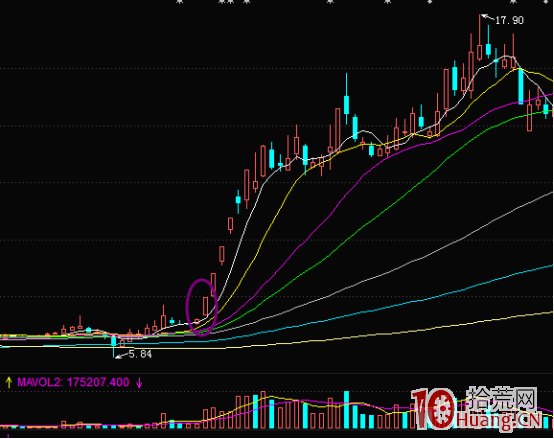Click the tallest cyan volume bar
The width and height of the screenshot is (554, 439).
[x=347, y=410]
